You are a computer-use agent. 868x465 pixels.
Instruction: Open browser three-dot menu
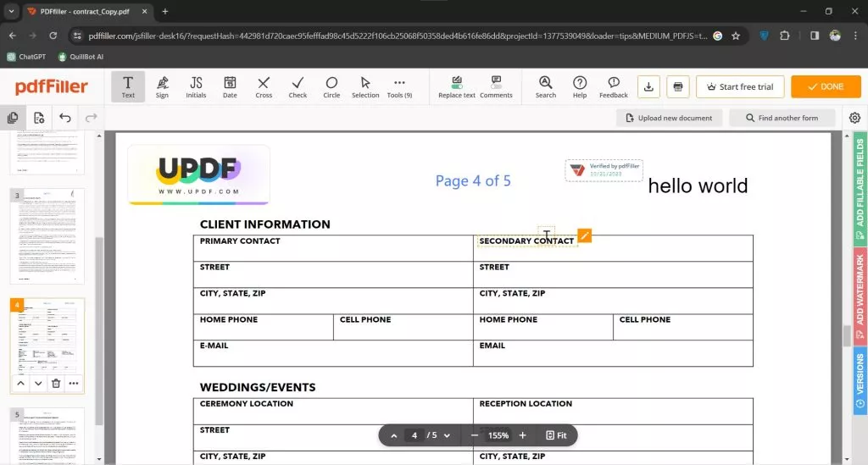(x=855, y=36)
